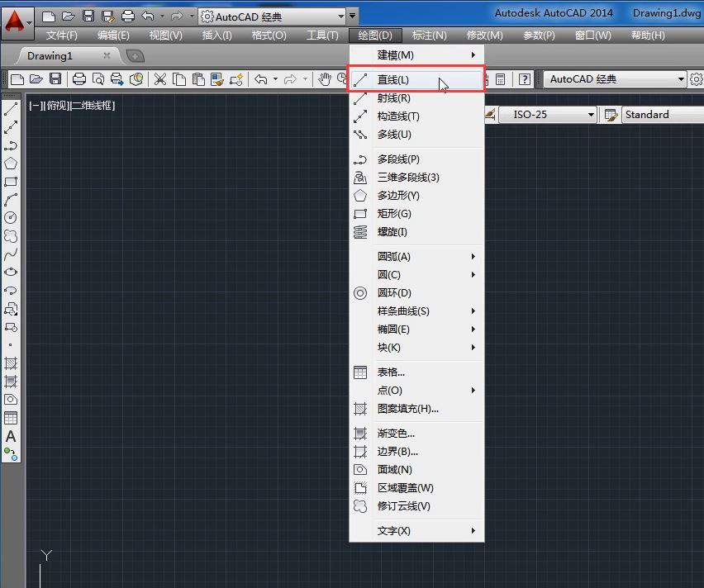Click Undo arrow in quick access toolbar
The height and width of the screenshot is (588, 704).
pyautogui.click(x=148, y=17)
